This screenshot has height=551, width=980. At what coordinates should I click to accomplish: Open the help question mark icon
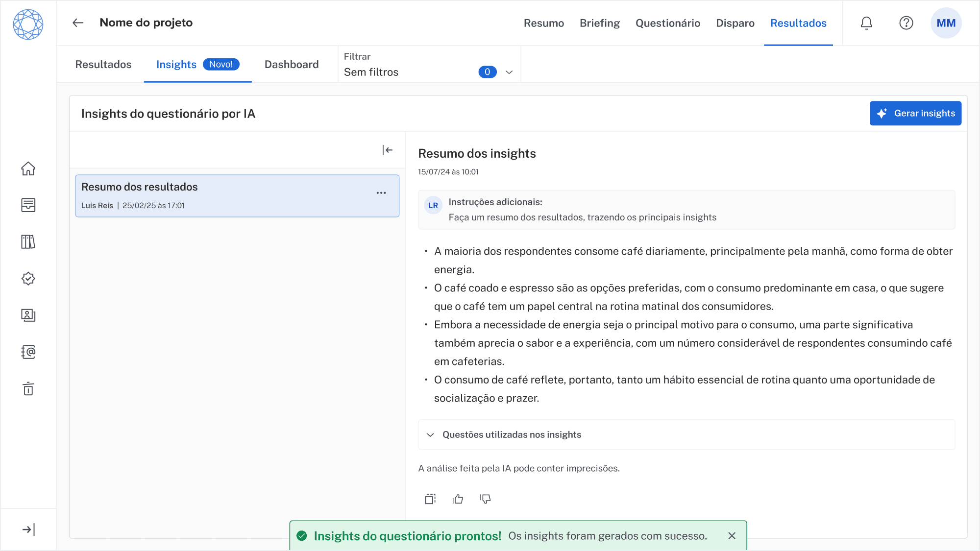(x=906, y=23)
